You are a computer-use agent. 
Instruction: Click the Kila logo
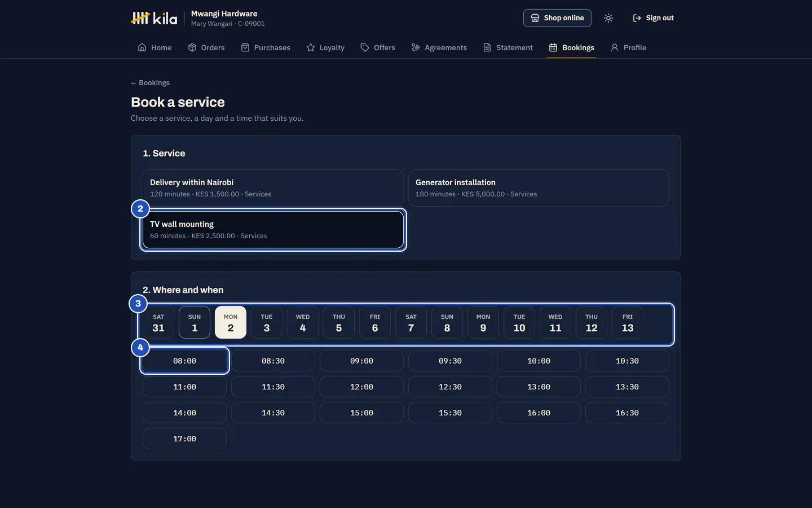coord(154,18)
